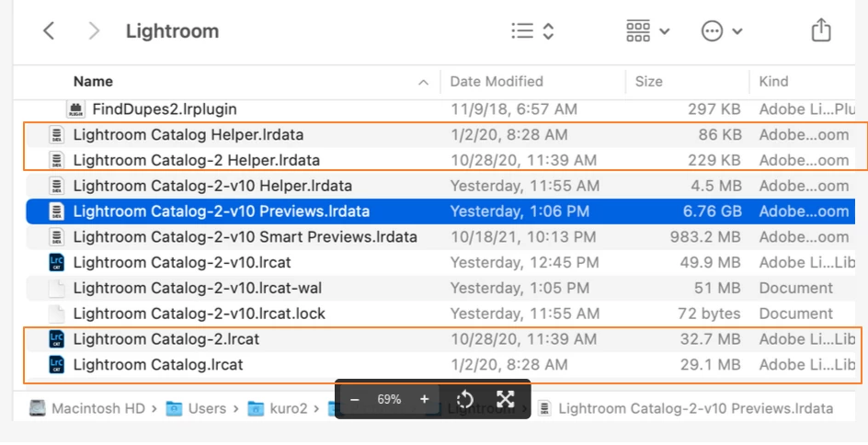Sort by Date Modified column
868x445 pixels.
tap(496, 81)
